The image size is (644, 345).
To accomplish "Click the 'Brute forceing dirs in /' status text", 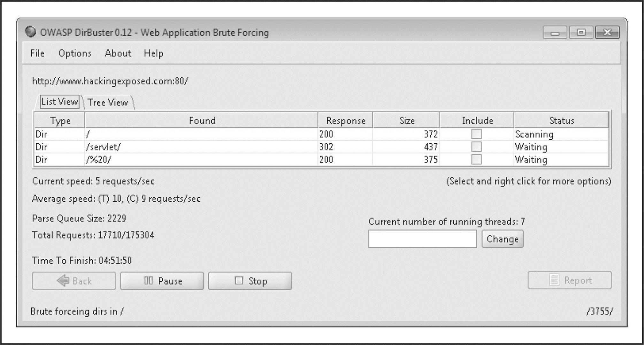I will pyautogui.click(x=77, y=311).
